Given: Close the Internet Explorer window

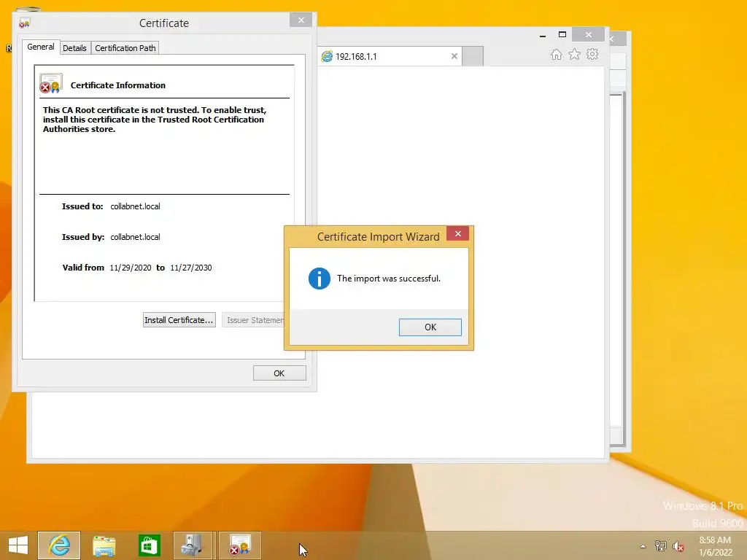Looking at the screenshot, I should (x=589, y=35).
